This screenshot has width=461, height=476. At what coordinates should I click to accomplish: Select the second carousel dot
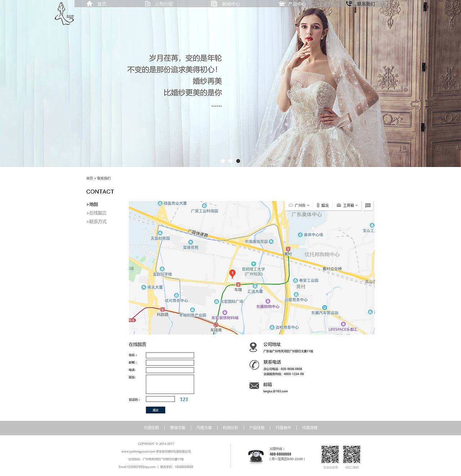(x=230, y=161)
